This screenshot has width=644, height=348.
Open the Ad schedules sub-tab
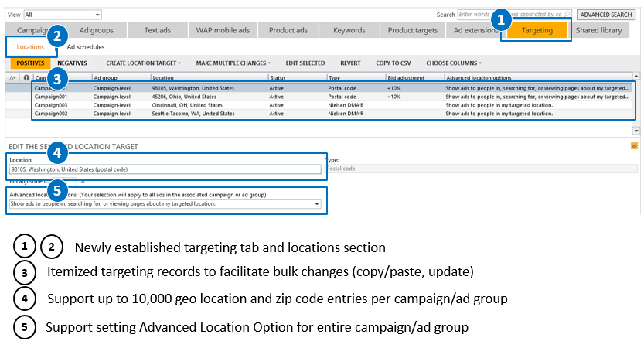pos(86,48)
